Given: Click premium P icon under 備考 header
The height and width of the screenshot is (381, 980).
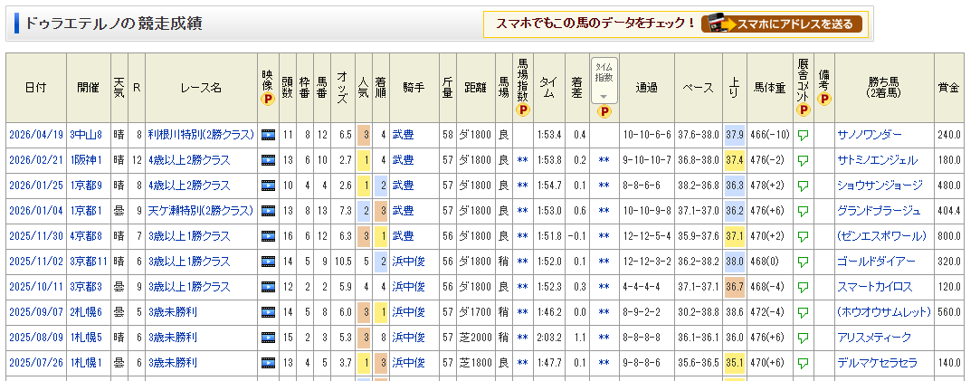Looking at the screenshot, I should click(x=823, y=99).
